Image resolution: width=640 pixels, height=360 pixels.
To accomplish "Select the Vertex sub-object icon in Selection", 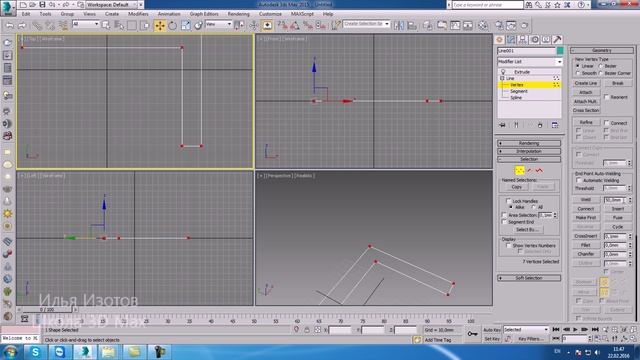I will point(519,170).
